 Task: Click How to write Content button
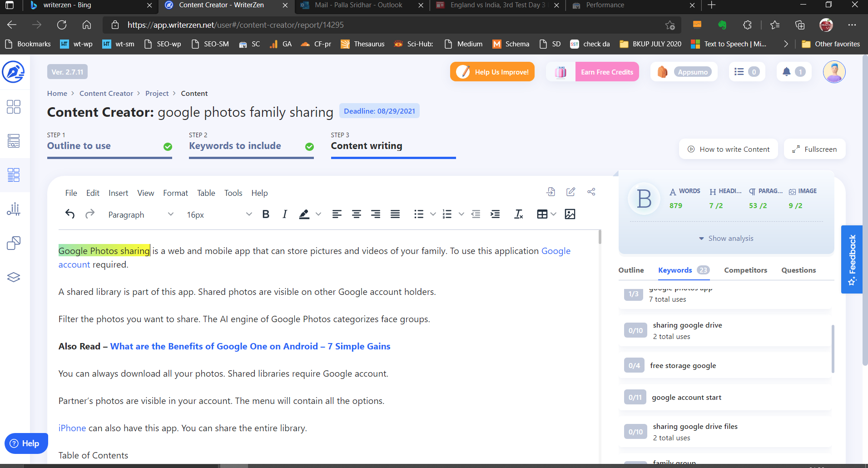728,149
